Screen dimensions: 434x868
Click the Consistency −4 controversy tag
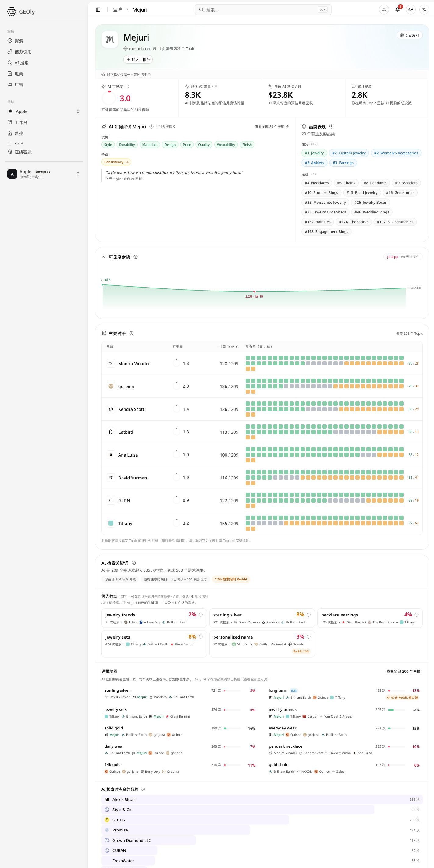tap(116, 162)
